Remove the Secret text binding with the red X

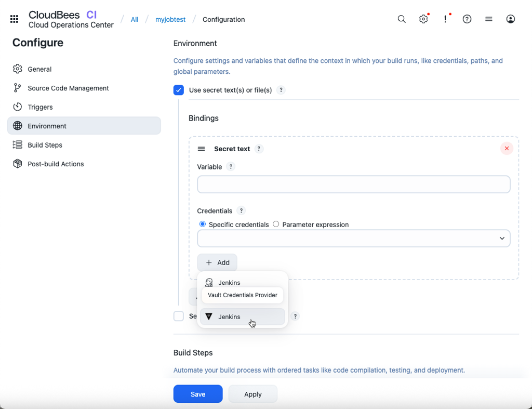tap(507, 148)
